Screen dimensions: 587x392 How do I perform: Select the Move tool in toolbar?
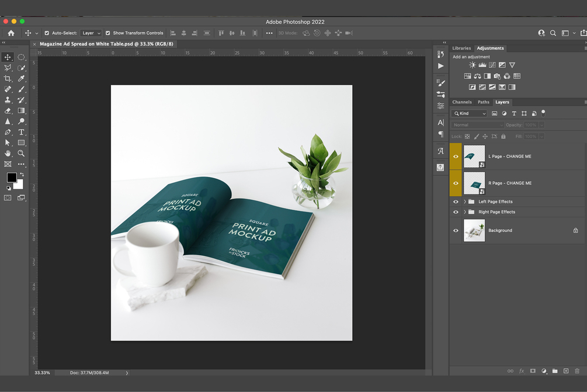[8, 57]
